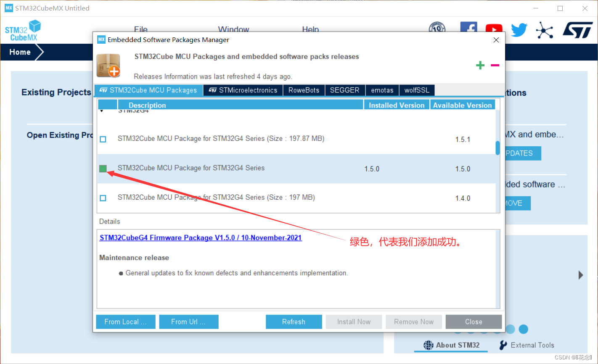598x364 pixels.
Task: Click last carousel dot in main window
Action: coord(524,329)
